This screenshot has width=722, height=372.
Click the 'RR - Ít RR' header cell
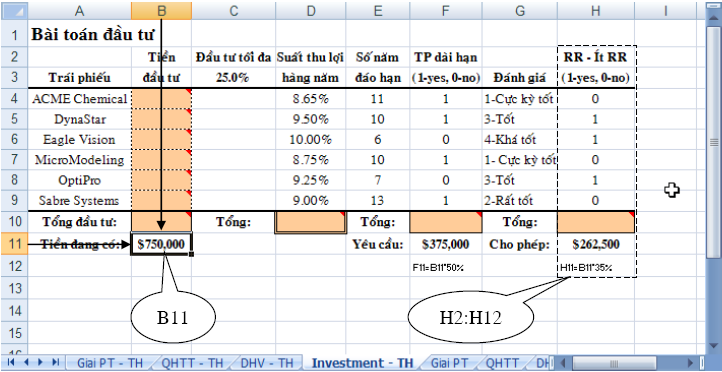click(596, 58)
